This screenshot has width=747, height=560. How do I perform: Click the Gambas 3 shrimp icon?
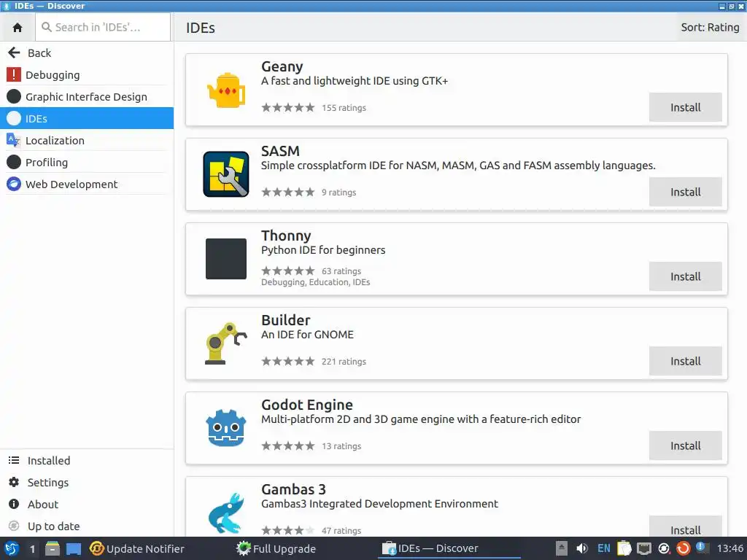tap(226, 513)
